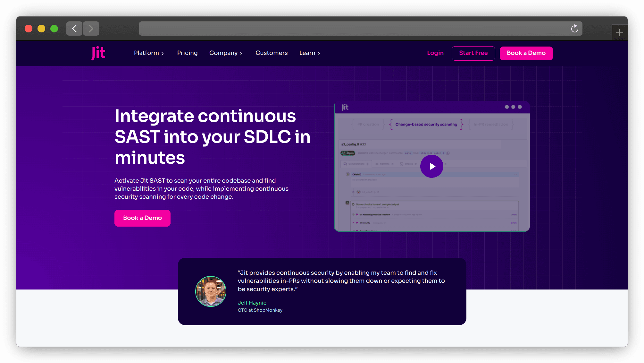The width and height of the screenshot is (644, 363).
Task: Expand the Learn menu
Action: (310, 53)
